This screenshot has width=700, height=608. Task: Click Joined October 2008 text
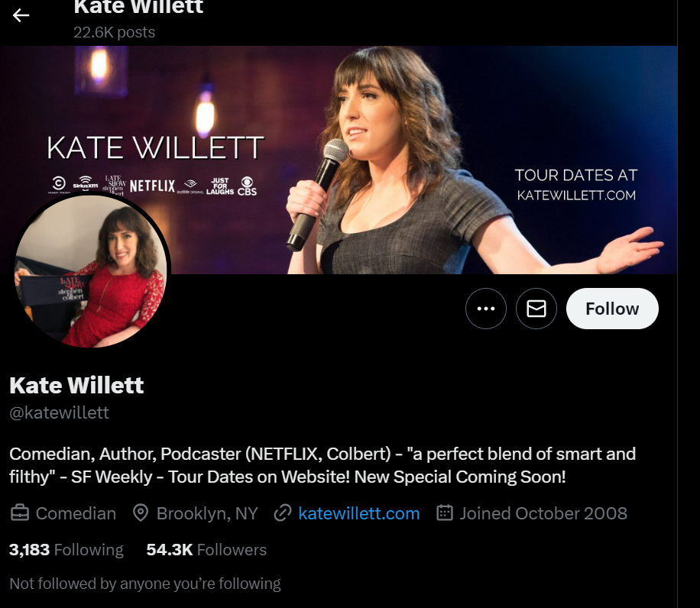(x=543, y=513)
